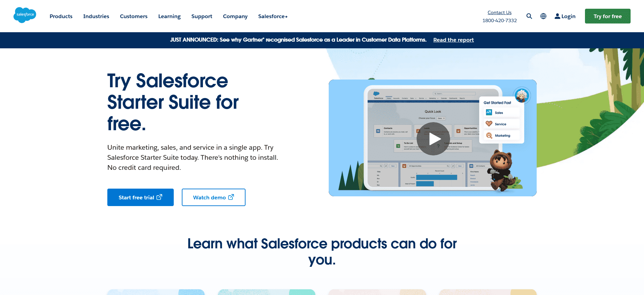Click the Contact Us link
644x295 pixels.
pyautogui.click(x=499, y=12)
